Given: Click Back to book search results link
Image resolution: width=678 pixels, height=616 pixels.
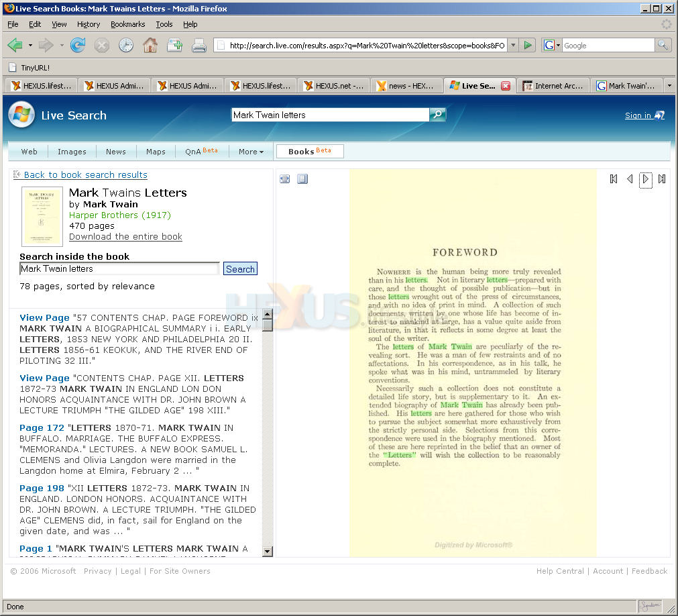Looking at the screenshot, I should tap(86, 174).
